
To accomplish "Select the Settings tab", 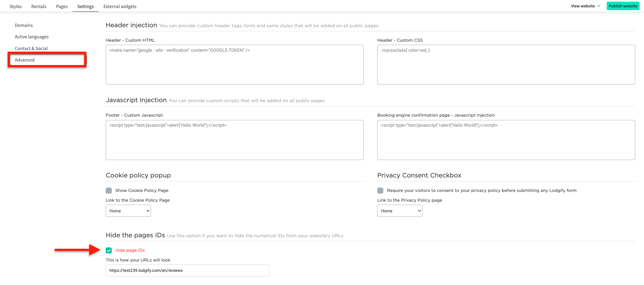I will (85, 6).
